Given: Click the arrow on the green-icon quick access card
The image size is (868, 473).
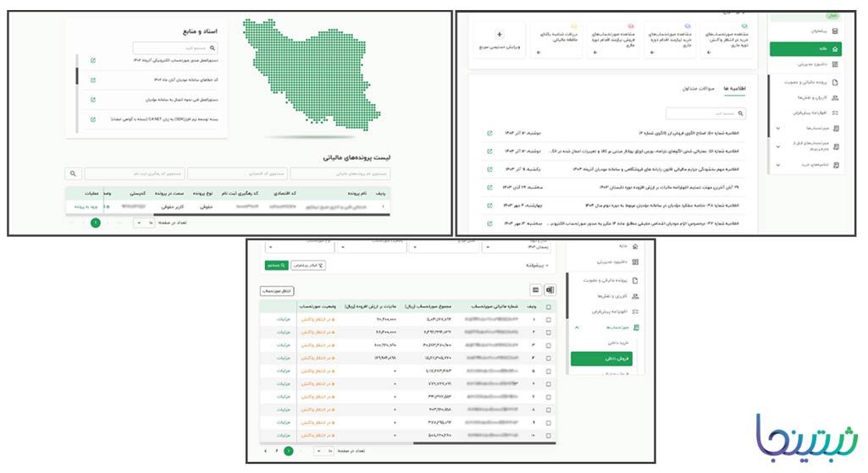Looking at the screenshot, I should click(709, 52).
